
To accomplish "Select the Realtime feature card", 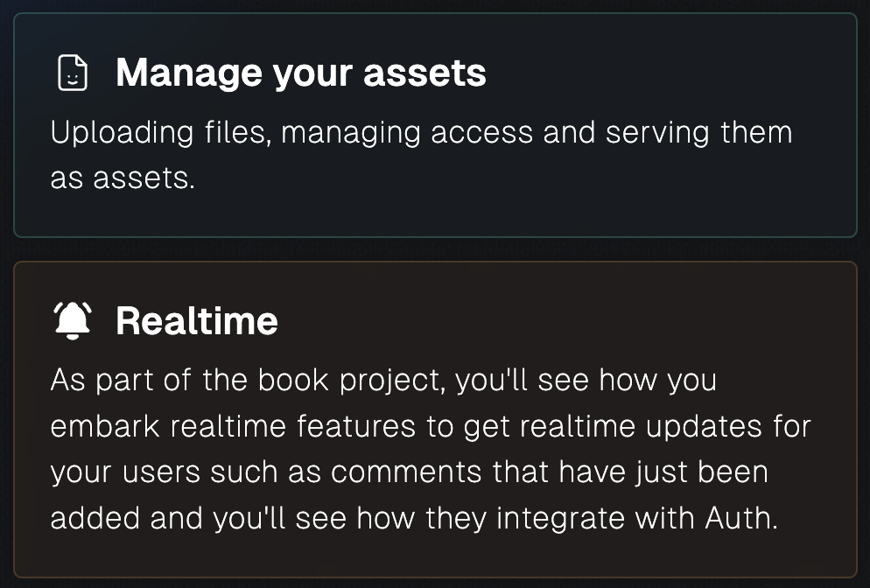I will tap(435, 419).
